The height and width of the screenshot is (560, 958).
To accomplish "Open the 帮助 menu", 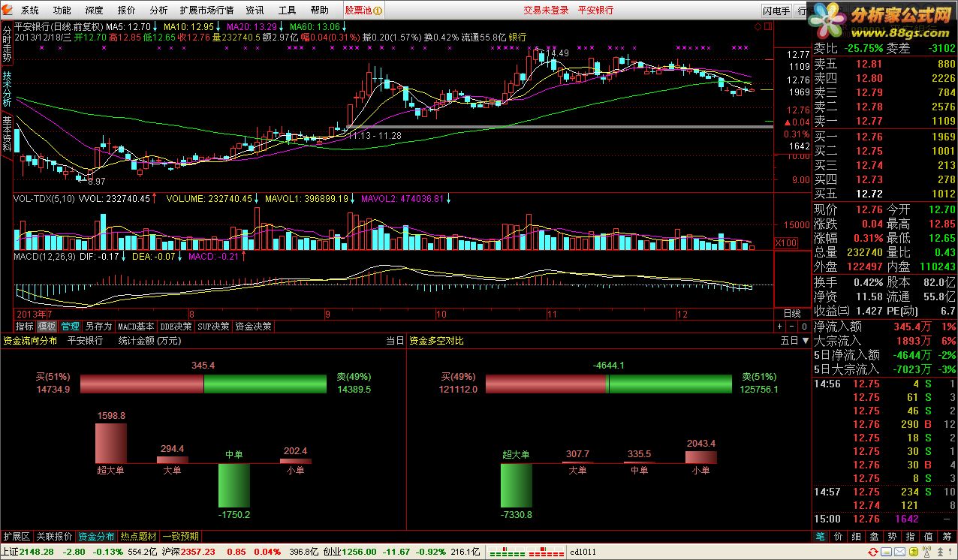I will tap(319, 11).
